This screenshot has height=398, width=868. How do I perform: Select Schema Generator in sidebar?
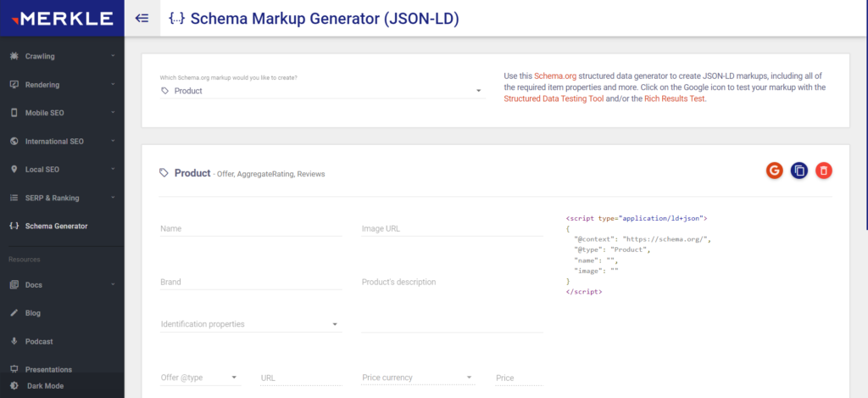point(62,227)
